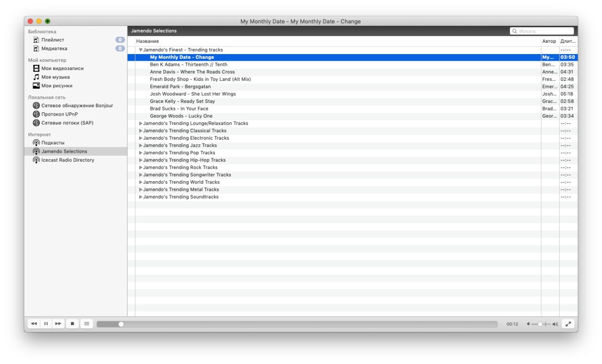Expand Jamendo's Trending Pop Tracks

click(140, 153)
